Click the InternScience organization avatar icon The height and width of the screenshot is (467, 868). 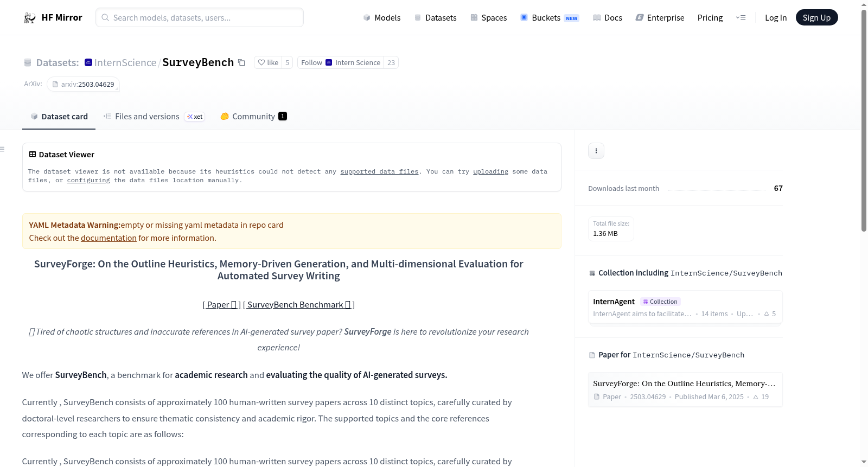pyautogui.click(x=88, y=62)
